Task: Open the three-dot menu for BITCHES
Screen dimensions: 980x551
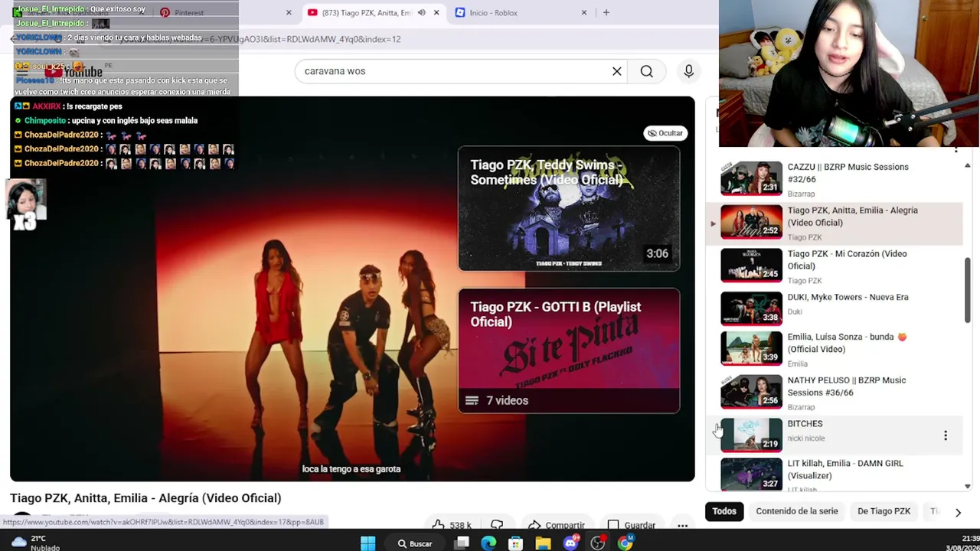Action: (946, 435)
